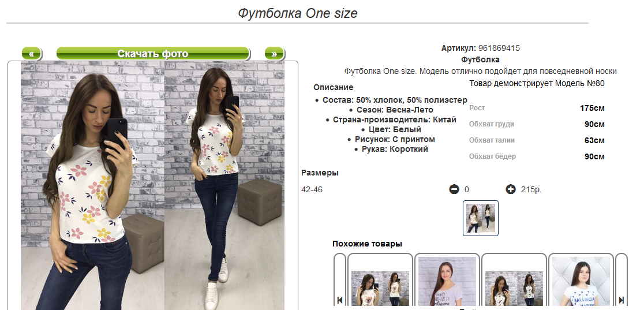Increase quantity with the plus icon
The width and height of the screenshot is (644, 310).
tap(511, 189)
